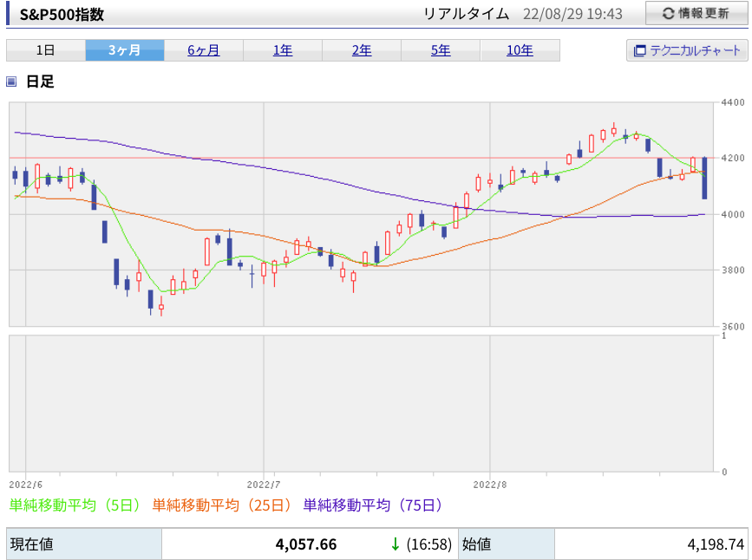Viewport: 752px width, 560px height.
Task: Click the S&P500指数 title
Action: click(x=62, y=15)
